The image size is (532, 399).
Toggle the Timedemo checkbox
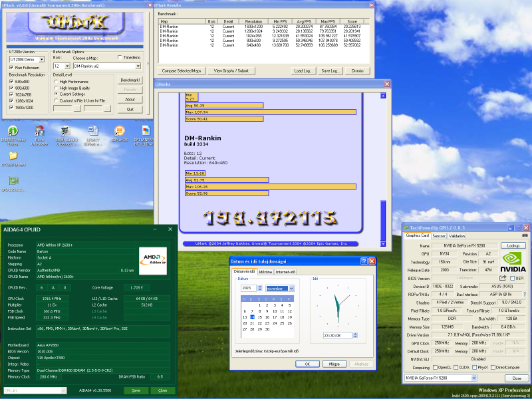pyautogui.click(x=120, y=57)
